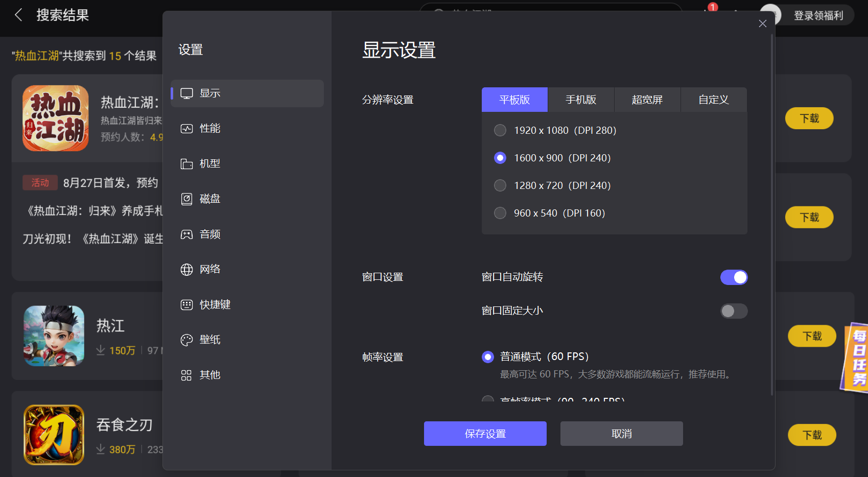Go back using the arrow beside 搜索结果
The height and width of the screenshot is (477, 868).
(18, 15)
